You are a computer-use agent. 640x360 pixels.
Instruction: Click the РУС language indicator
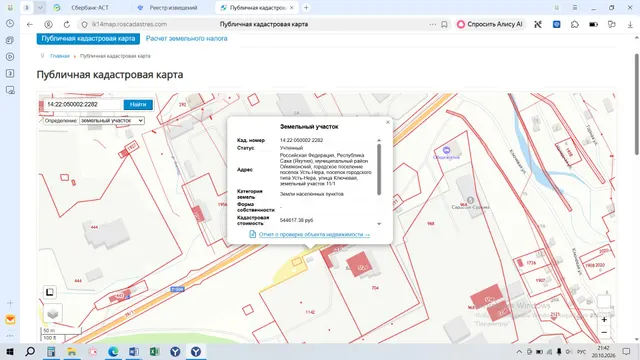[x=582, y=352]
